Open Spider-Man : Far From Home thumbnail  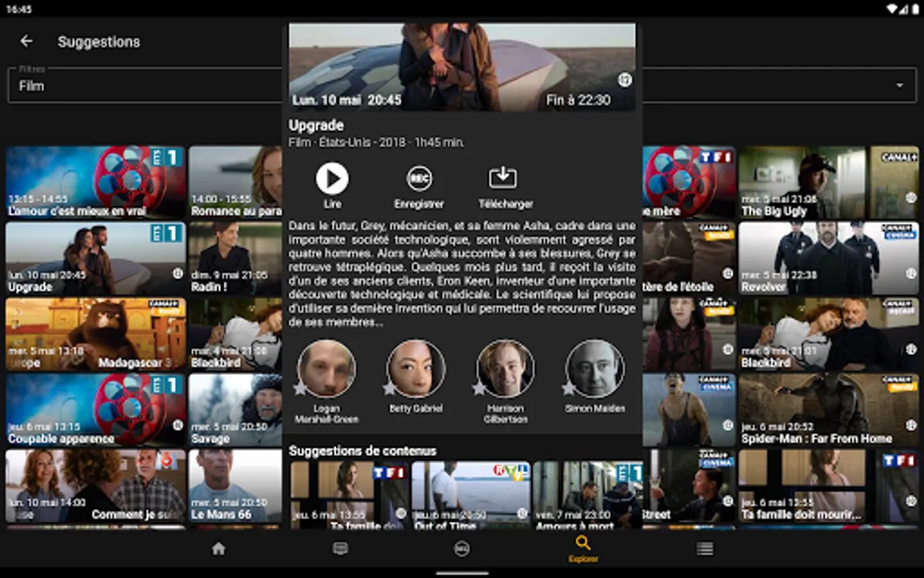click(828, 410)
